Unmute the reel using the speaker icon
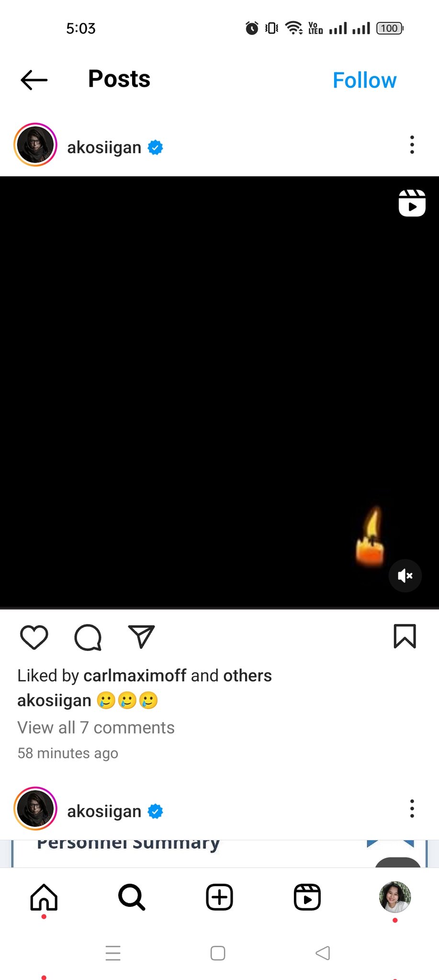Viewport: 439px width, 980px height. (x=405, y=576)
